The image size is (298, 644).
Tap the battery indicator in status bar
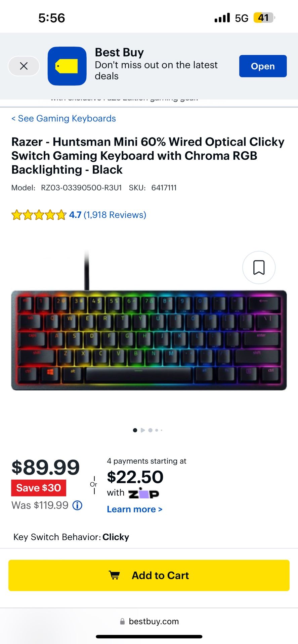[x=264, y=17]
